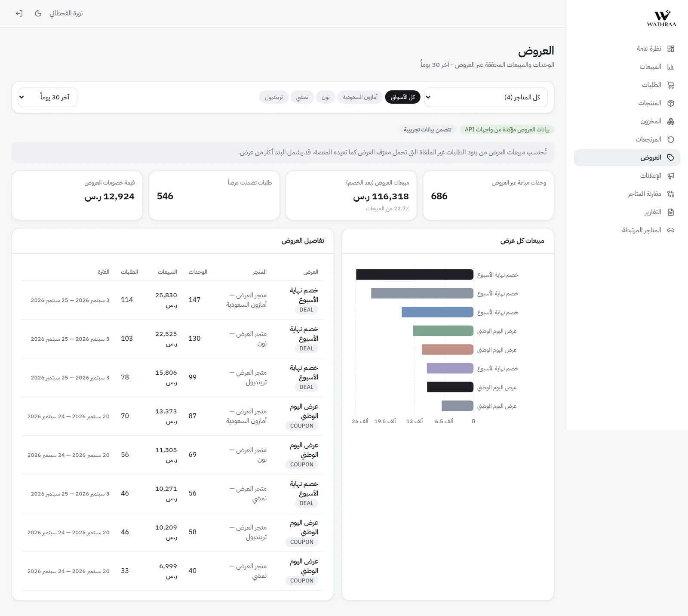
Task: Open التقارير sidebar page
Action: 627,212
